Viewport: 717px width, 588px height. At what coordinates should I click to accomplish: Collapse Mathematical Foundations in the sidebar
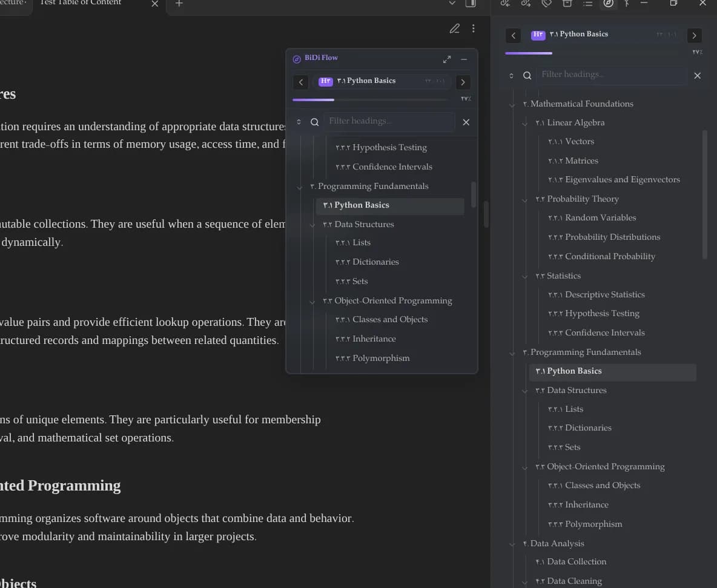[512, 105]
